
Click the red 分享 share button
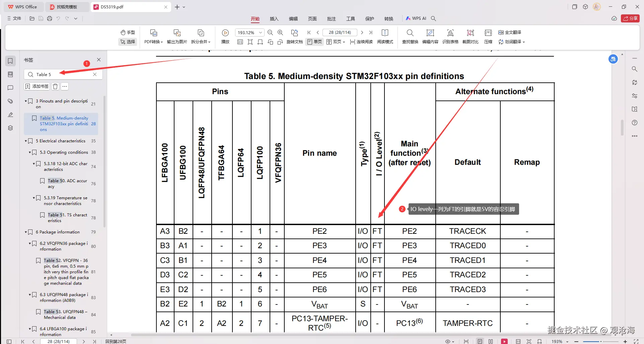[630, 18]
